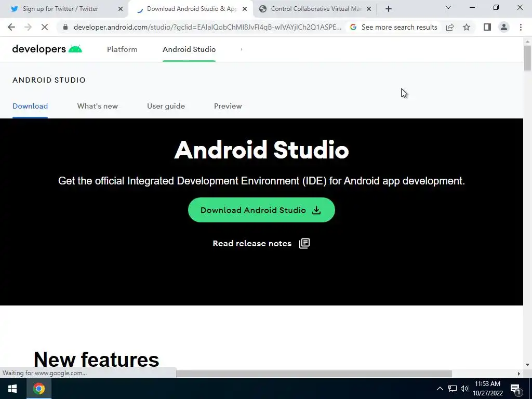532x399 pixels.
Task: Expand the tab search chevron
Action: coord(448,7)
